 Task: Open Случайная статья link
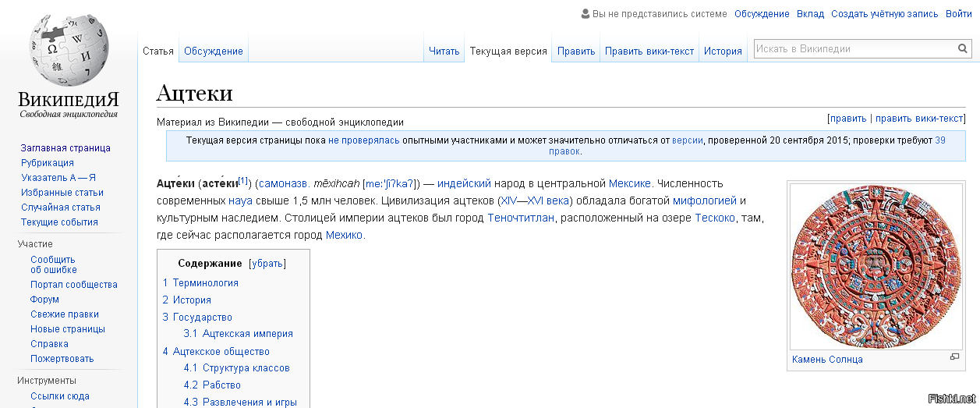pos(61,208)
